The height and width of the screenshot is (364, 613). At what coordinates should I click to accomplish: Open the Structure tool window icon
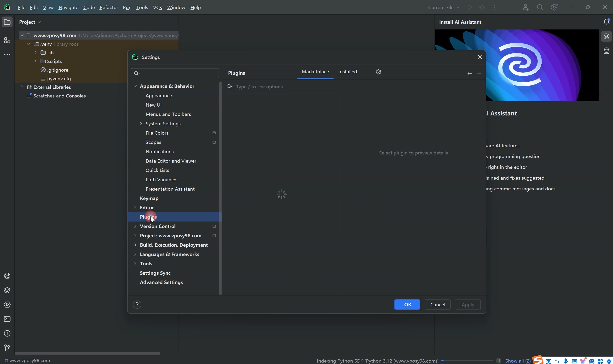(7, 40)
